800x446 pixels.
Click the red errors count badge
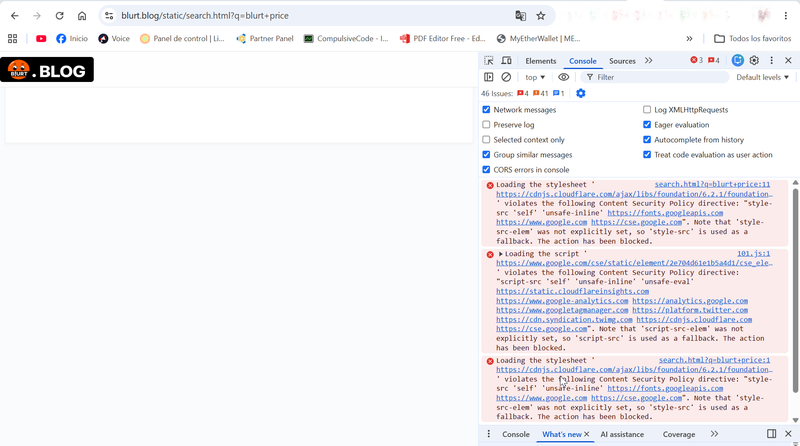click(696, 60)
